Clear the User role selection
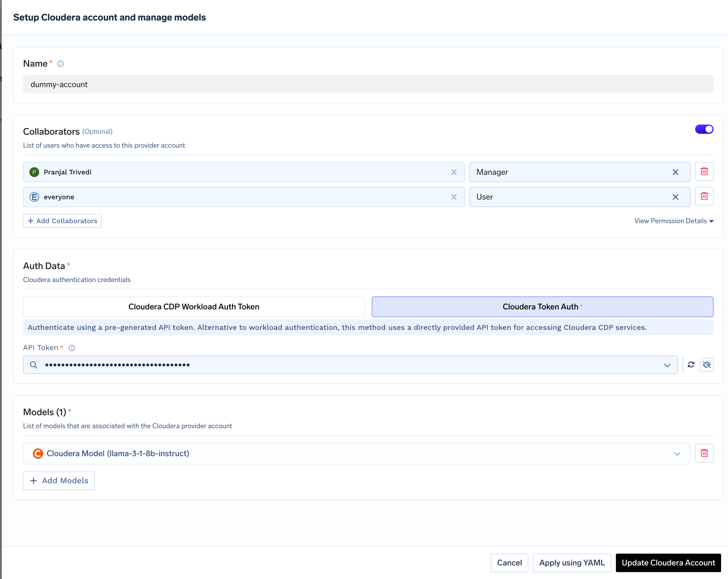728x579 pixels. 675,197
